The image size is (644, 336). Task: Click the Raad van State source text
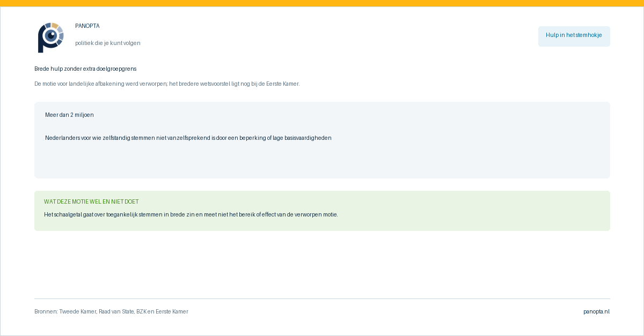[116, 311]
